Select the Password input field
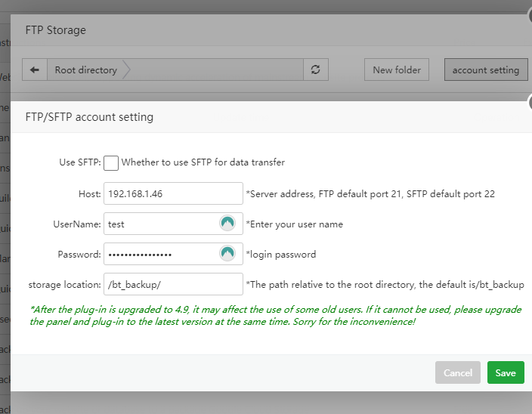This screenshot has width=532, height=414. click(x=160, y=254)
